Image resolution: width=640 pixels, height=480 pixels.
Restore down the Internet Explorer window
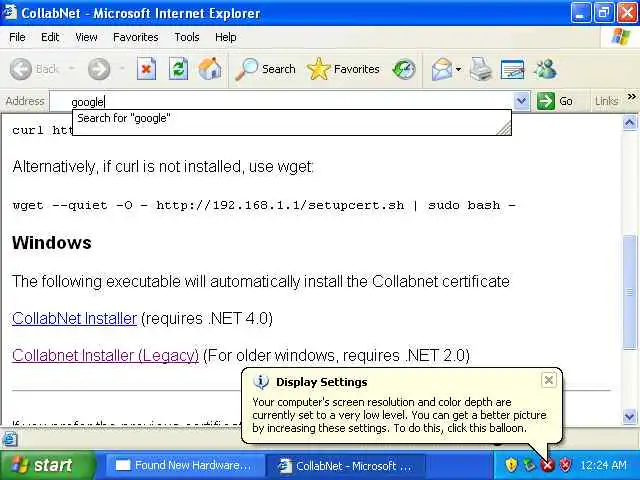pyautogui.click(x=604, y=13)
